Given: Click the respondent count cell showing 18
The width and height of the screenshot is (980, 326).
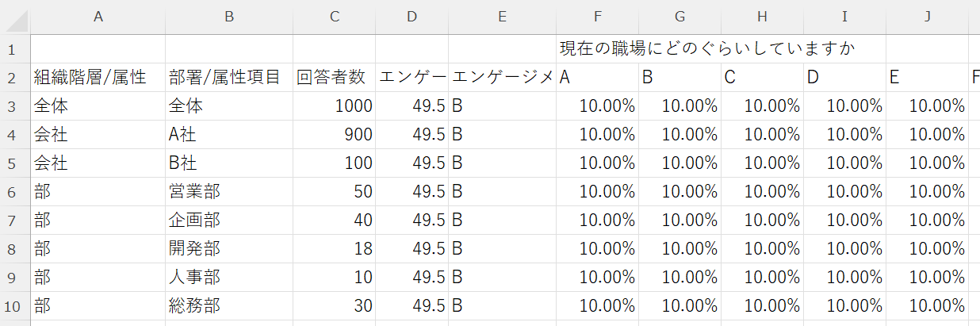Looking at the screenshot, I should [x=334, y=249].
